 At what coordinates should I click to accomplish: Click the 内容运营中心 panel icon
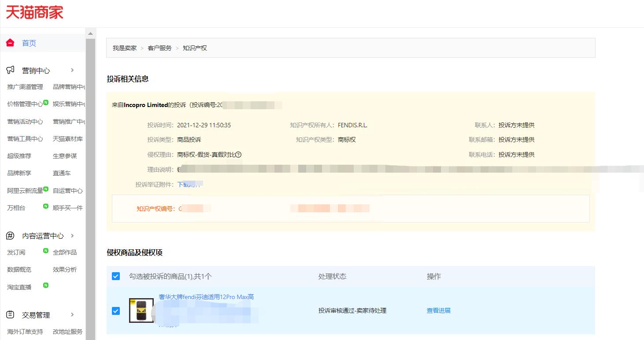coord(10,235)
